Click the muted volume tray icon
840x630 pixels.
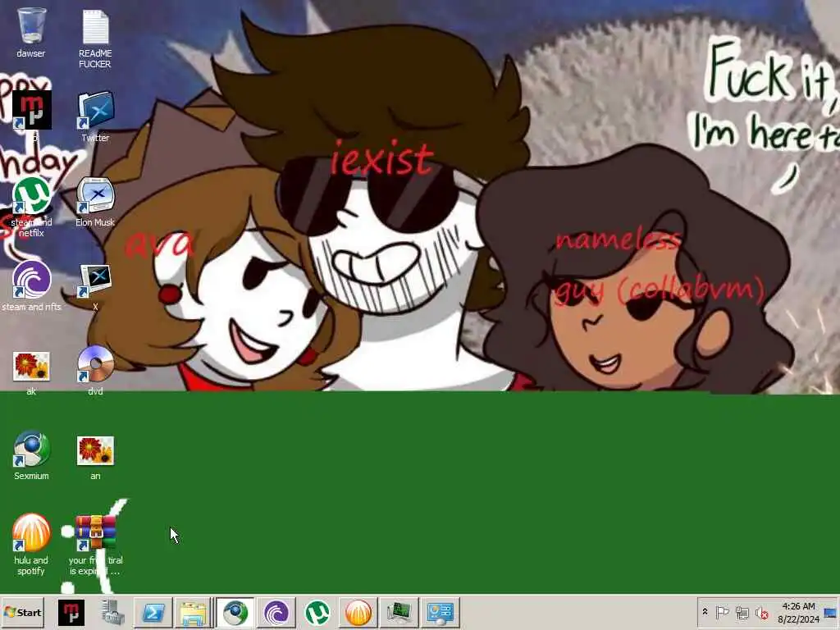tap(761, 612)
